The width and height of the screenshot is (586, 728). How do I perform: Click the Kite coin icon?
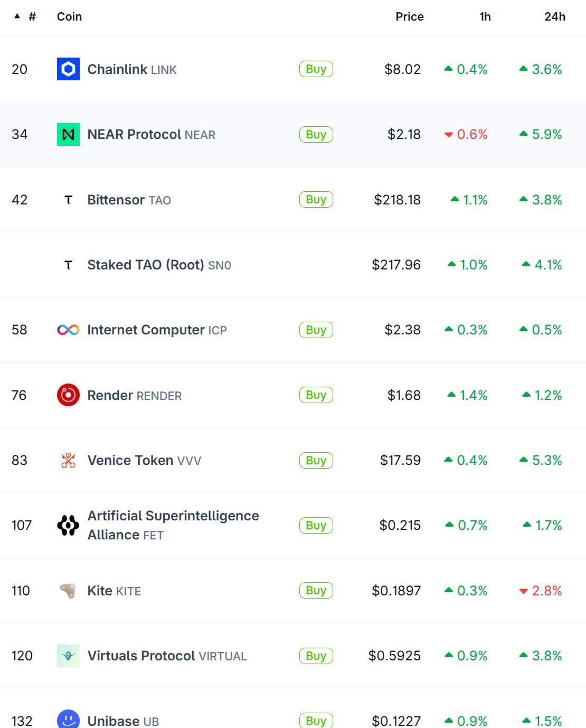(68, 591)
